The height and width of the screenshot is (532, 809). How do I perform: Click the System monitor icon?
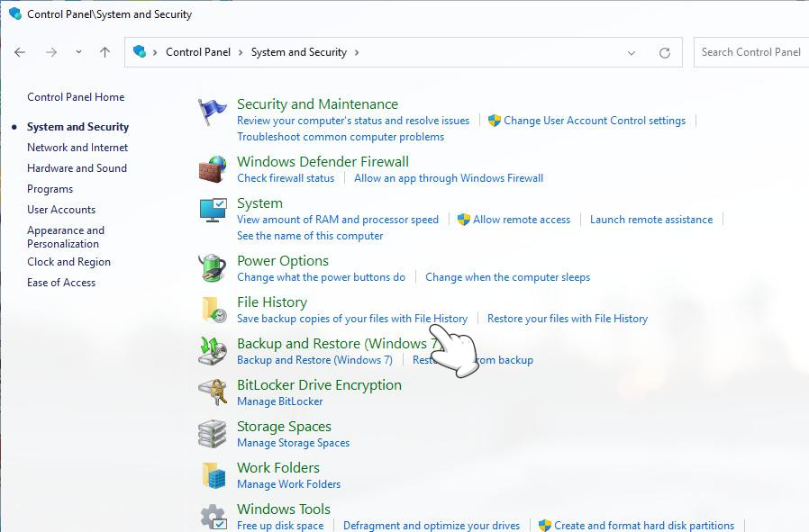point(213,211)
